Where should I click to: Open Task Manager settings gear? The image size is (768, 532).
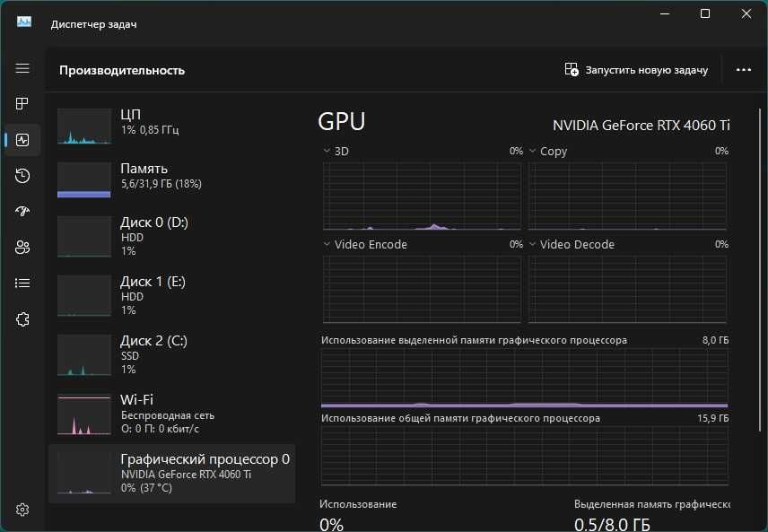[x=22, y=510]
